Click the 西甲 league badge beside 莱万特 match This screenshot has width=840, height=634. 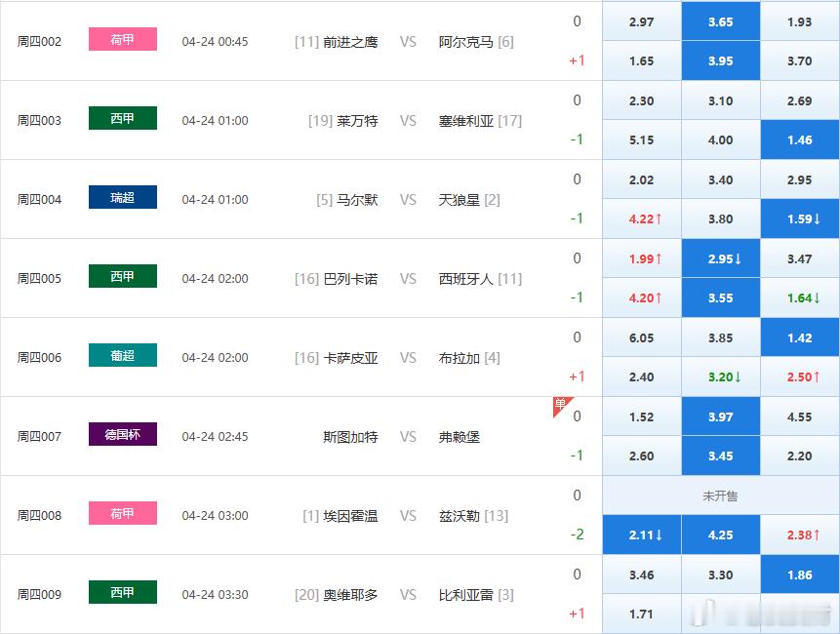[x=122, y=118]
